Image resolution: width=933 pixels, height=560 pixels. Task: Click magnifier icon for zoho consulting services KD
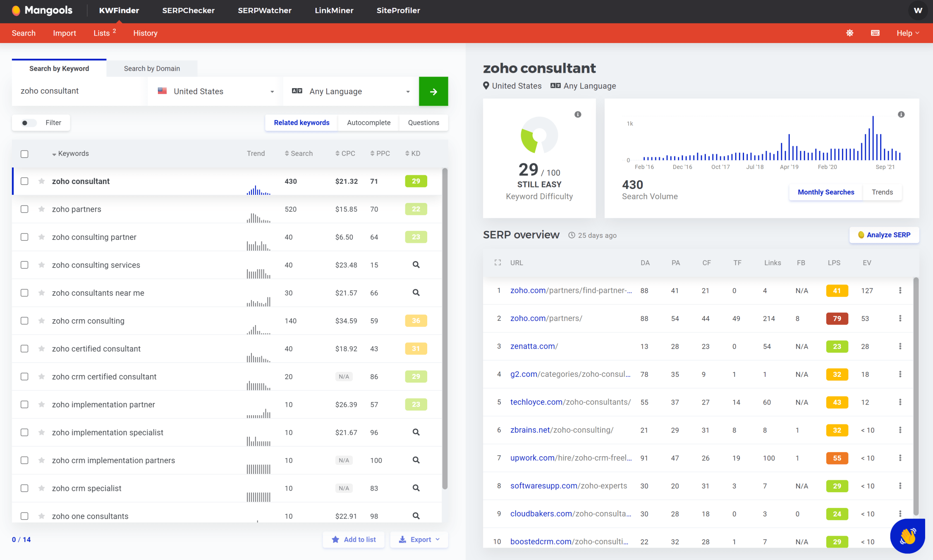(x=416, y=265)
